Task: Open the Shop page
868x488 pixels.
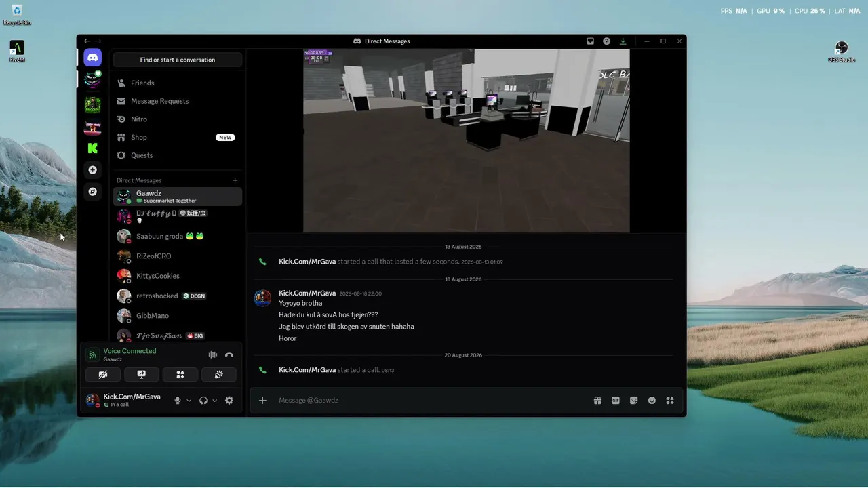Action: 178,137
